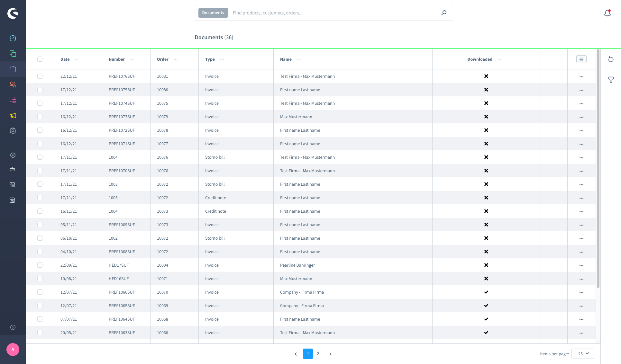The width and height of the screenshot is (621, 364).
Task: Open the user avatar A menu
Action: coord(13,350)
